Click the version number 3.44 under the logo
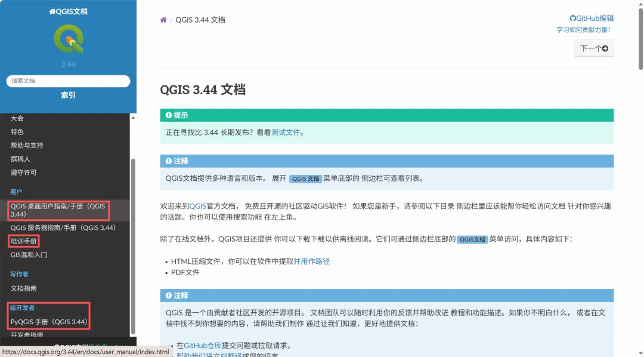 pos(68,64)
